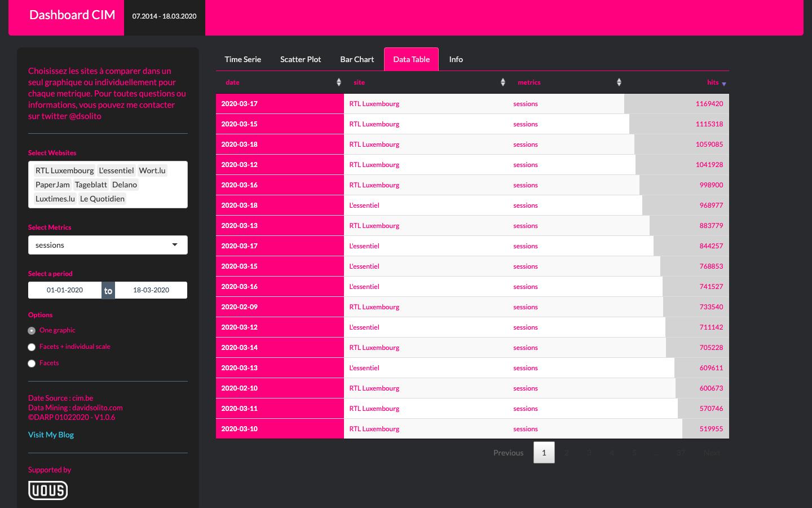Follow the Visit My Blog link
The image size is (812, 508).
coord(51,435)
